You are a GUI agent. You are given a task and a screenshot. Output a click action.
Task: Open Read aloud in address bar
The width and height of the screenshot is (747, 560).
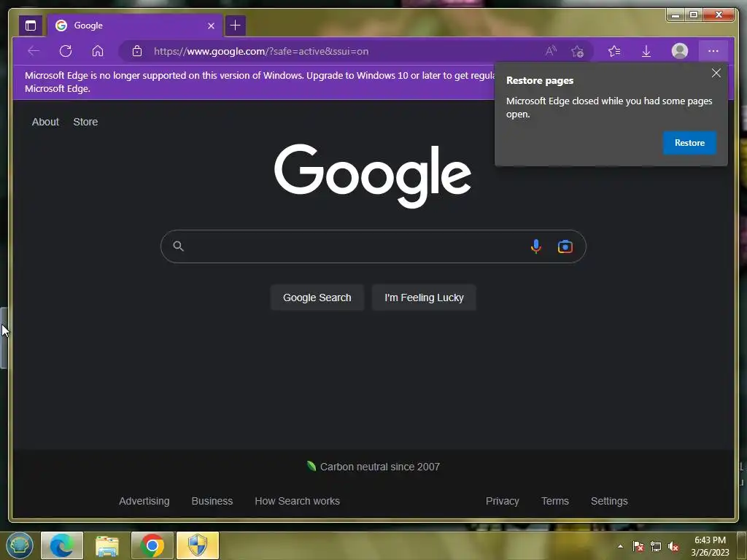pyautogui.click(x=551, y=51)
